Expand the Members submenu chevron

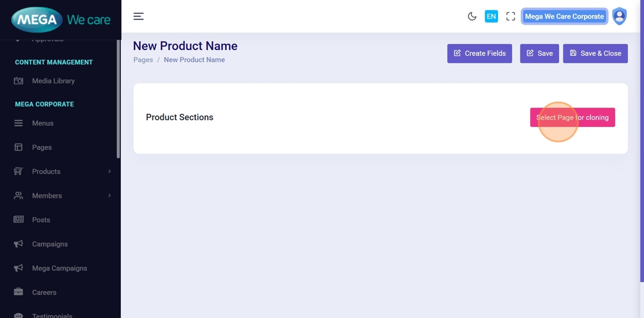[x=109, y=196]
